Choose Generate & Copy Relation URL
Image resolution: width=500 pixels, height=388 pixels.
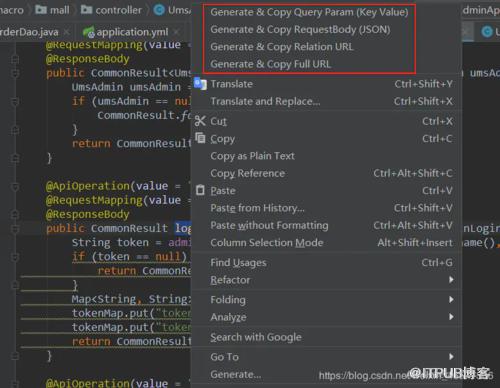pyautogui.click(x=282, y=47)
